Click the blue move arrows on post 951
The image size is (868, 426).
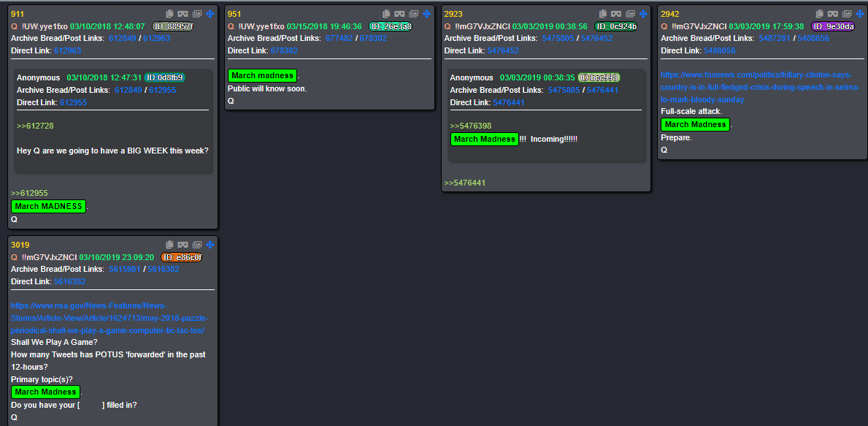pos(426,14)
